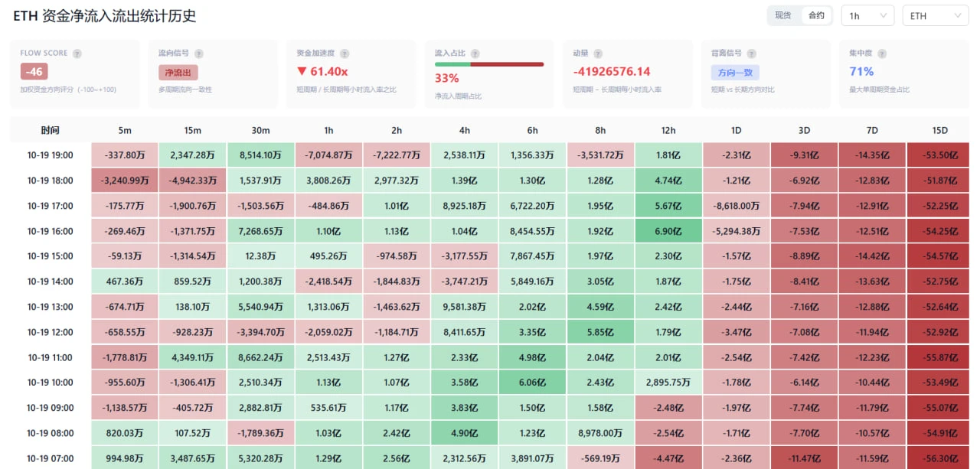Viewport: 980px width, 469px height.
Task: Click the 71% concentration value
Action: [x=861, y=71]
